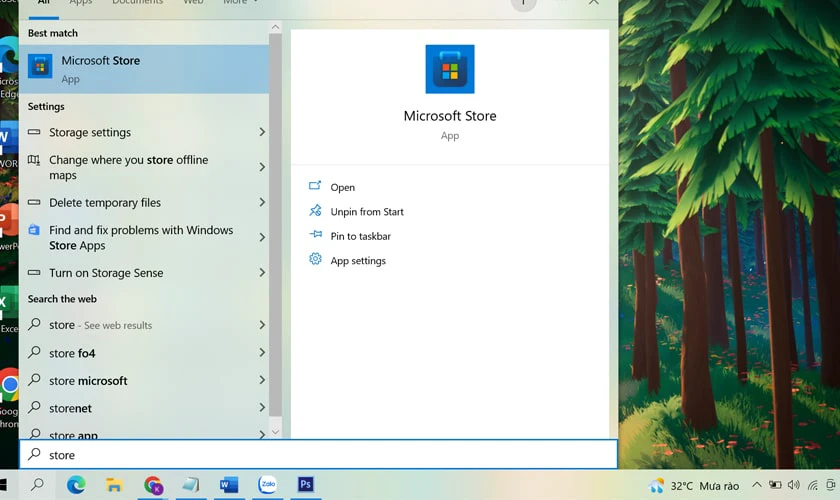Launch File Explorer from taskbar
840x500 pixels.
tap(114, 485)
